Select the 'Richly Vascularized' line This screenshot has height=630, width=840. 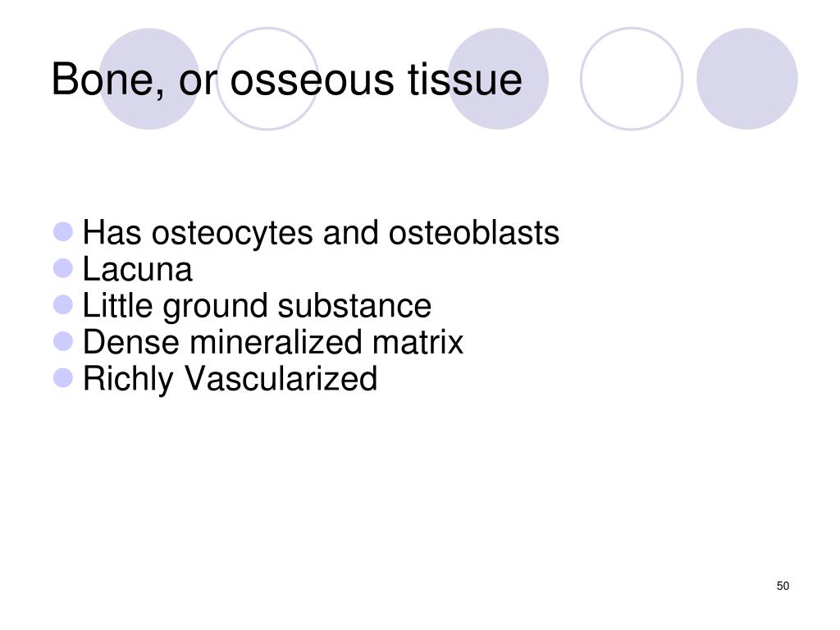tap(231, 379)
